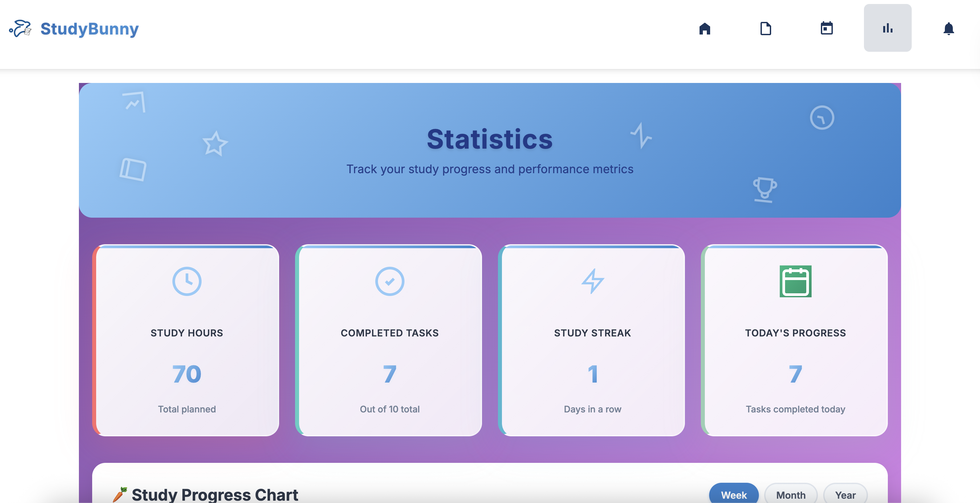
Task: Click the green calendar Today's Progress icon
Action: click(x=795, y=281)
